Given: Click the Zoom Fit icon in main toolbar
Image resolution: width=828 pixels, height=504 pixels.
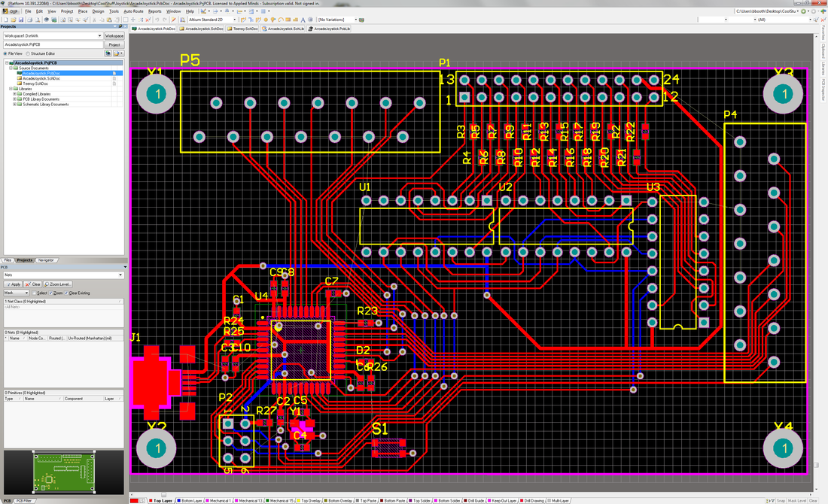Looking at the screenshot, I should coord(62,20).
